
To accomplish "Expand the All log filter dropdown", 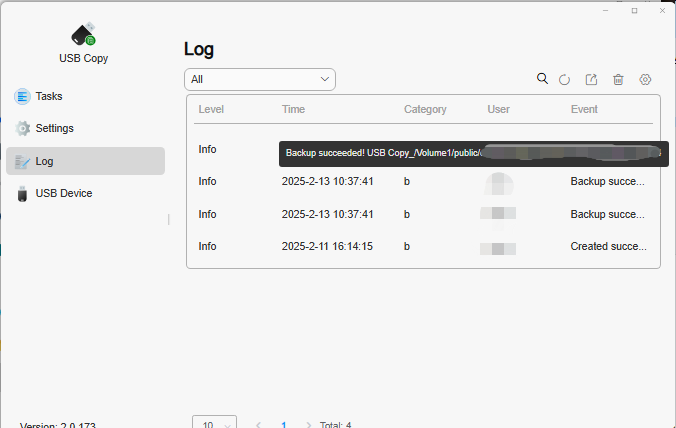I will click(x=260, y=79).
